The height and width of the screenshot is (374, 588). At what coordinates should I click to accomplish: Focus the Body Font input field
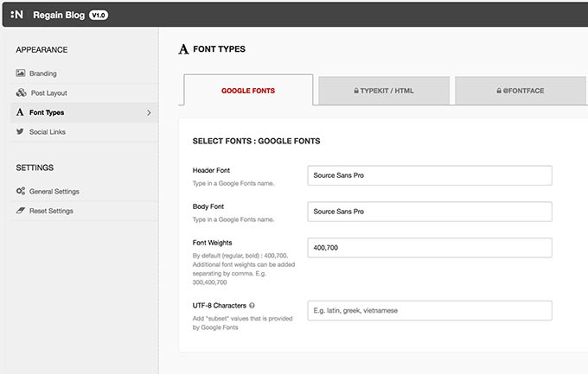[430, 212]
